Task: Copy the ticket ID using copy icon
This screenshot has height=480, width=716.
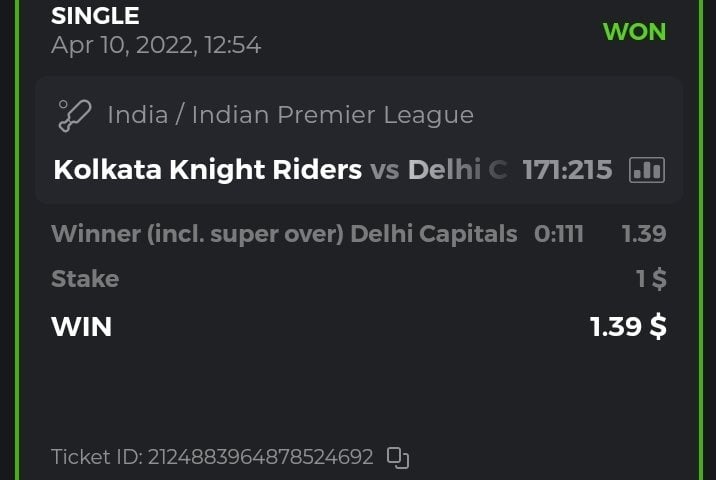Action: tap(398, 458)
